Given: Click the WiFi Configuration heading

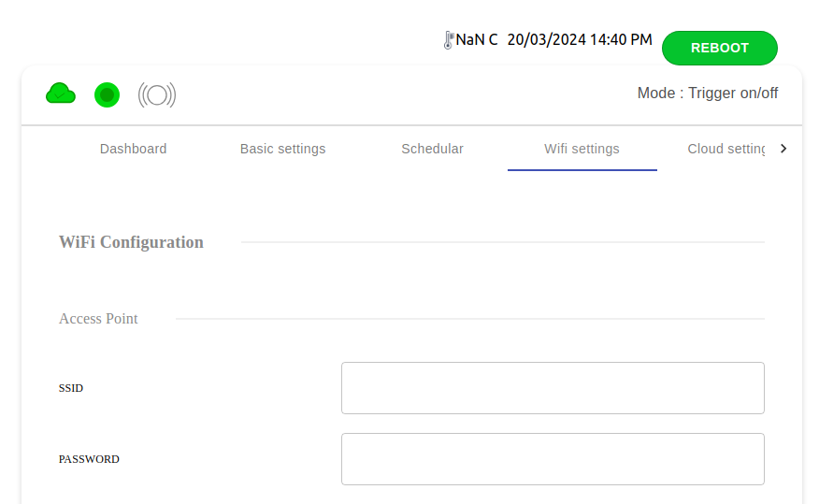Looking at the screenshot, I should [x=131, y=242].
